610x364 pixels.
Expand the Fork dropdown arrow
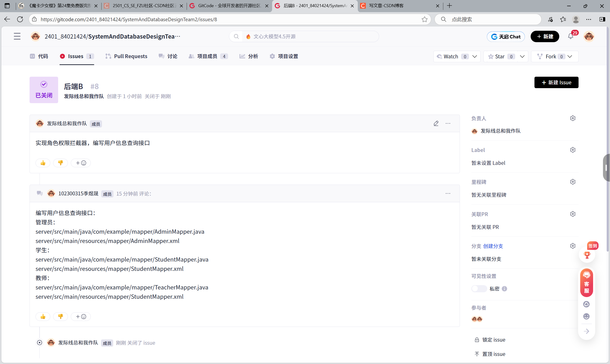coord(570,56)
